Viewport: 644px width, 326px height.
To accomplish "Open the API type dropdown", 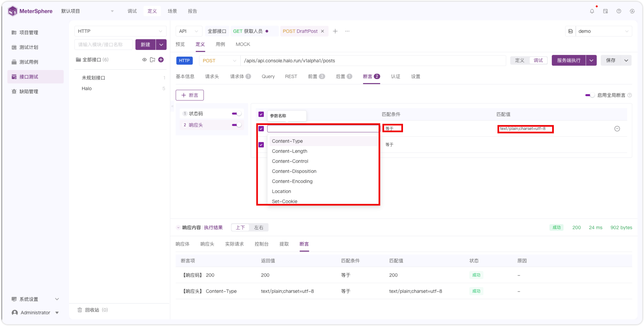I will pos(189,31).
